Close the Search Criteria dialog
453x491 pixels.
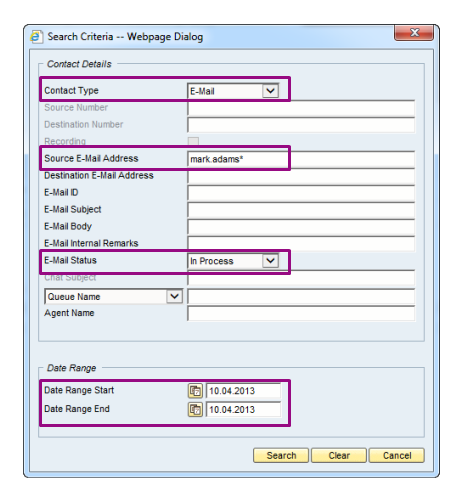click(414, 33)
